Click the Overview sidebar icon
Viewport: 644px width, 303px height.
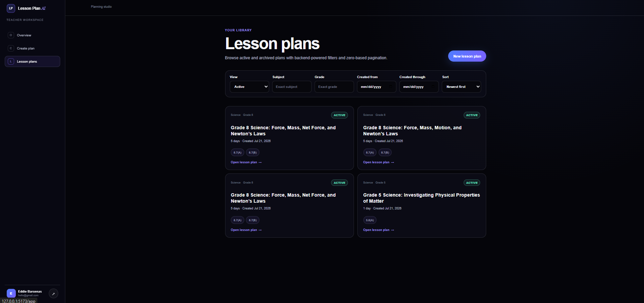pos(11,35)
